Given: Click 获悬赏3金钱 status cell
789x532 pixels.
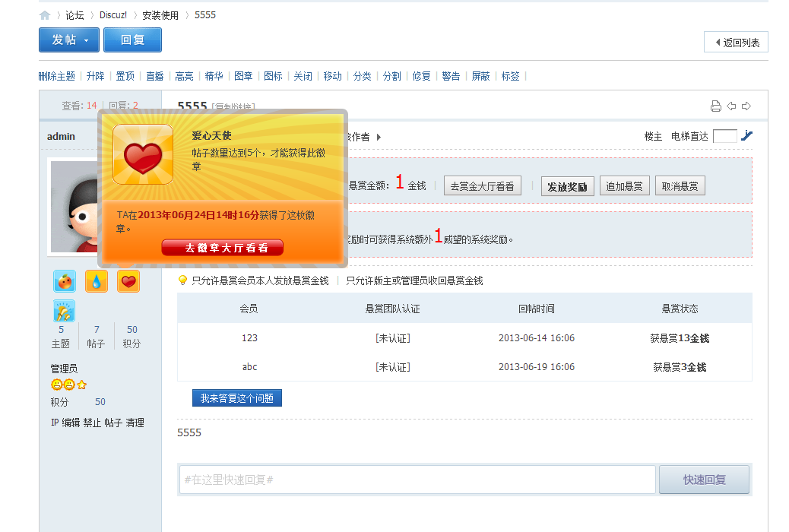Looking at the screenshot, I should [x=680, y=367].
